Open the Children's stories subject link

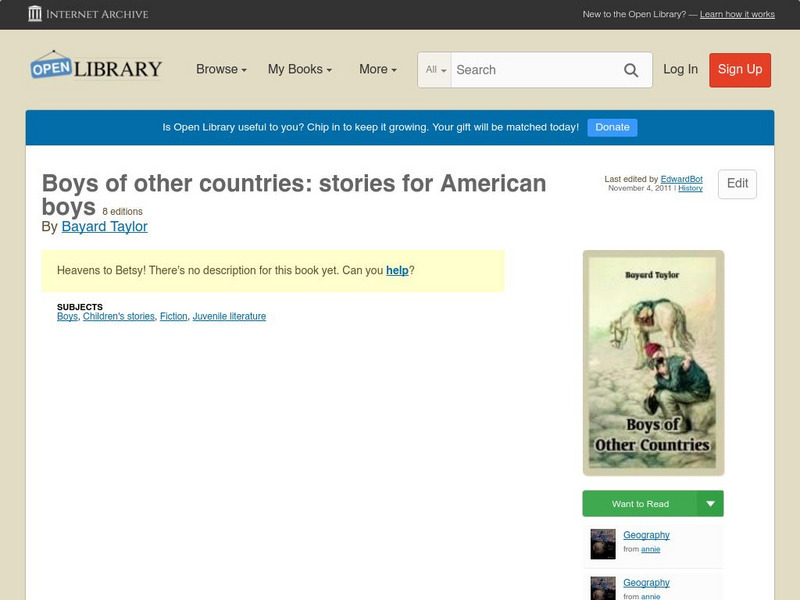(117, 315)
